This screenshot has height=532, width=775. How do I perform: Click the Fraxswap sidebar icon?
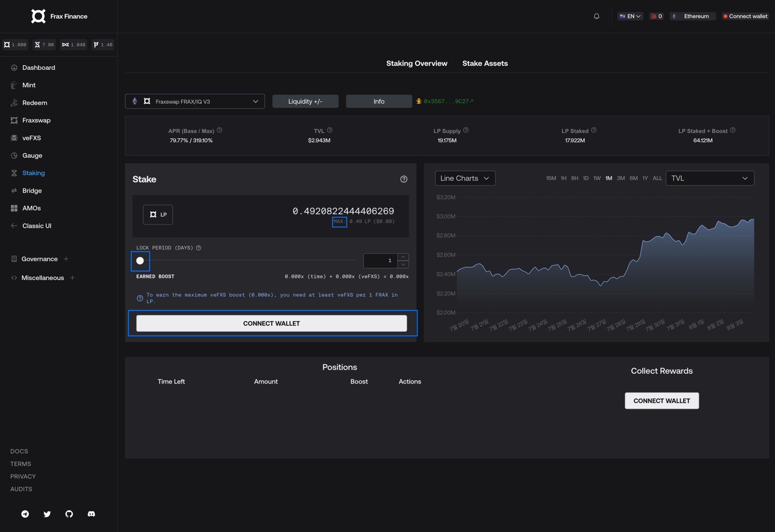14,120
